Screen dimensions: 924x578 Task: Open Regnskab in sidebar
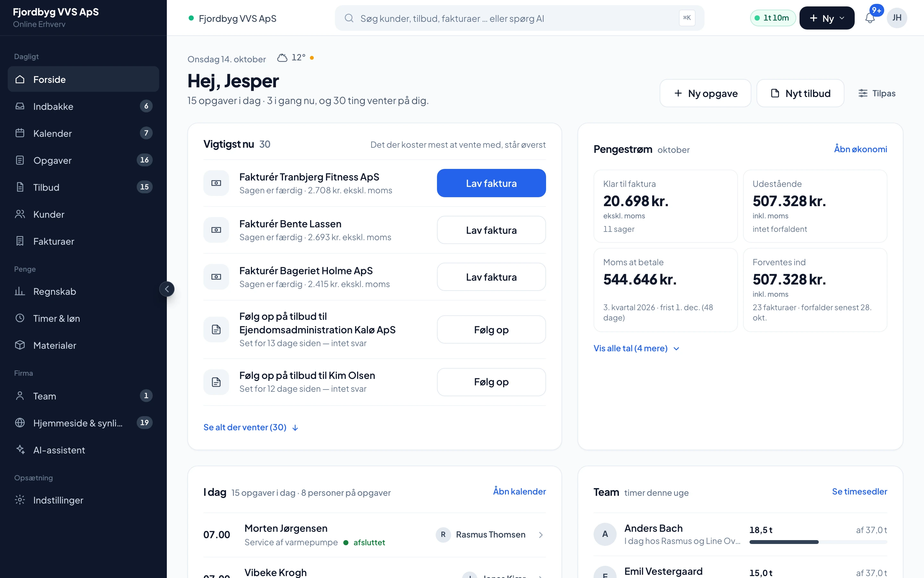coord(83,291)
